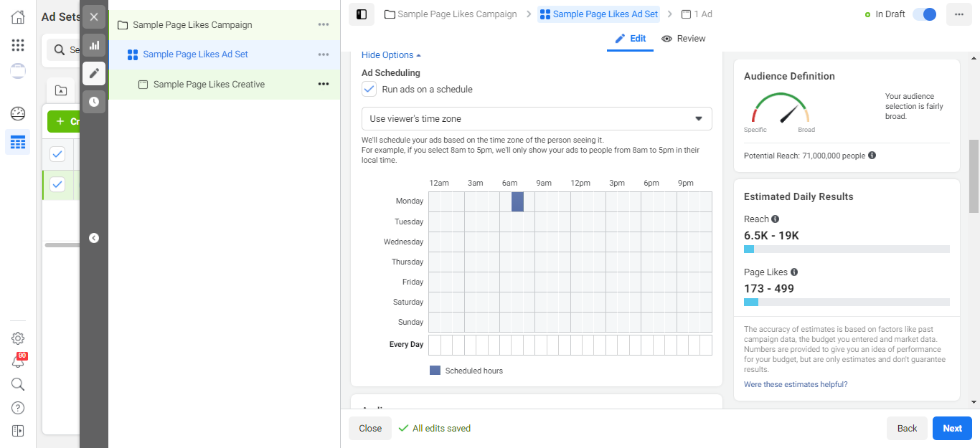
Task: Open more options for Sample Page Likes Creative
Action: [324, 84]
